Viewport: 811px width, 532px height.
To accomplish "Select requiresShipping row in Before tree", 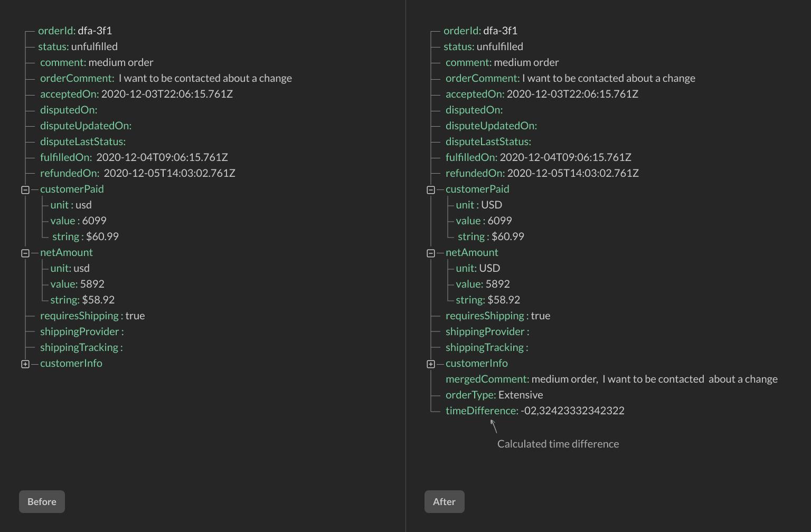I will [92, 316].
